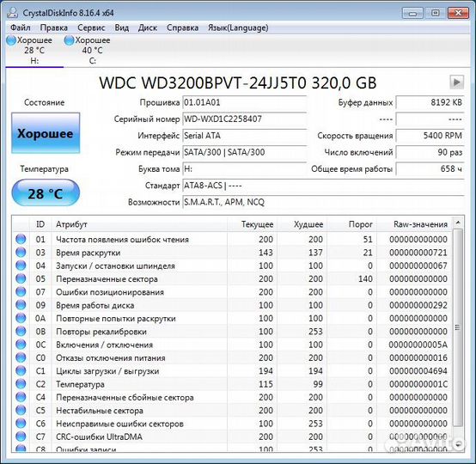476x464 pixels.
Task: Click status icon for attribute 09
Action: [x=21, y=305]
